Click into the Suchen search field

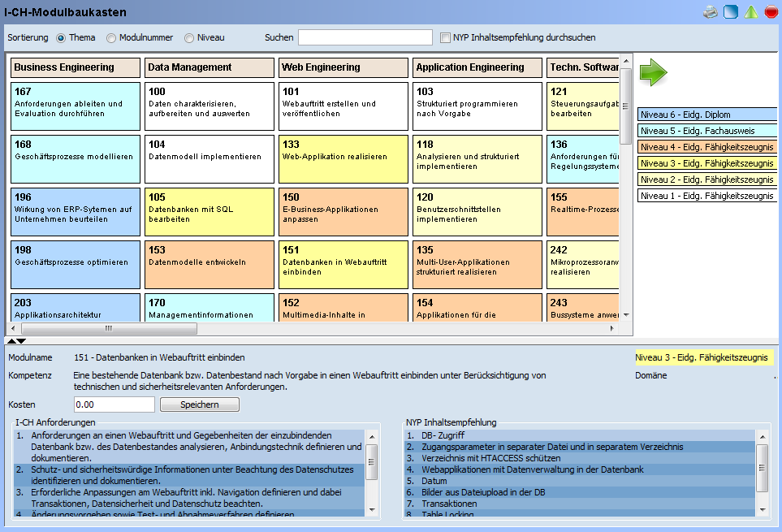coord(365,37)
